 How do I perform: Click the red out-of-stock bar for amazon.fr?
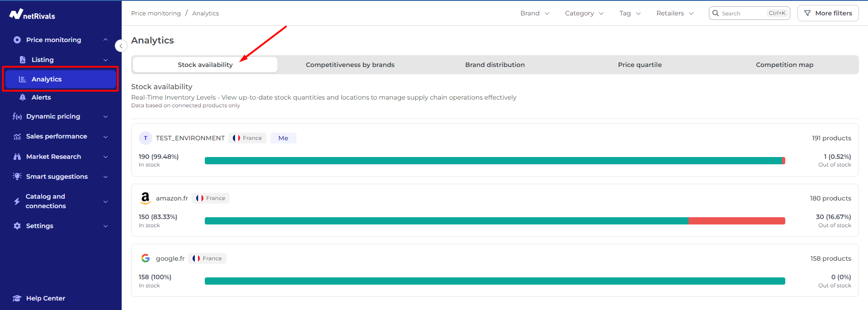pyautogui.click(x=736, y=221)
